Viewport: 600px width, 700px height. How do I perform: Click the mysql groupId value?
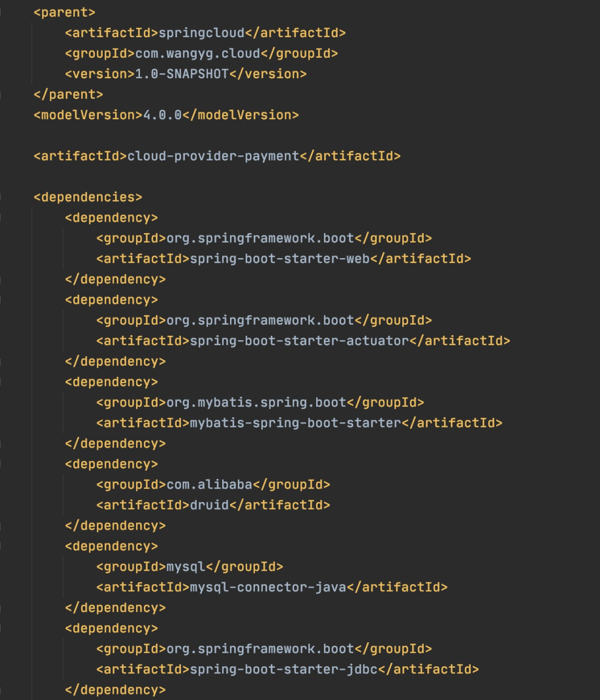(x=186, y=567)
